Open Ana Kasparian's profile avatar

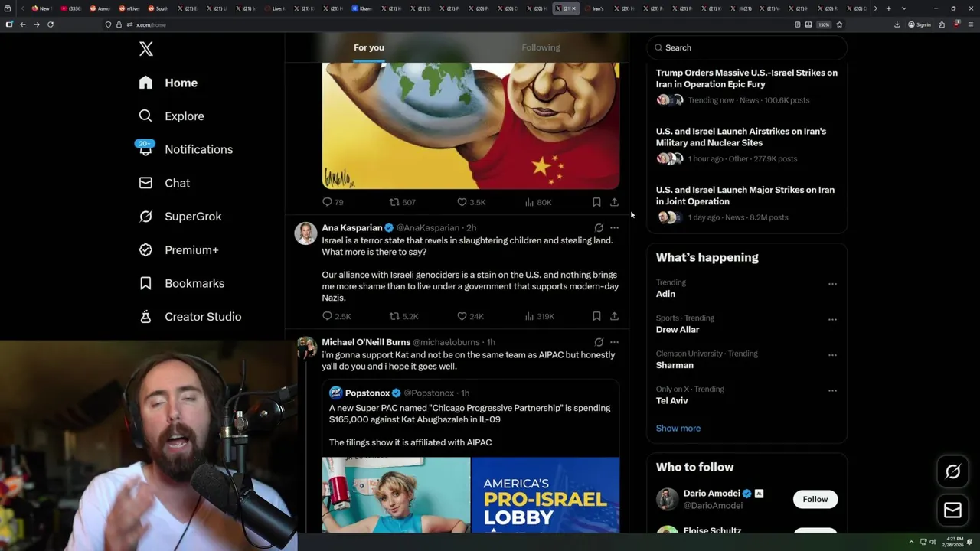[x=305, y=233]
